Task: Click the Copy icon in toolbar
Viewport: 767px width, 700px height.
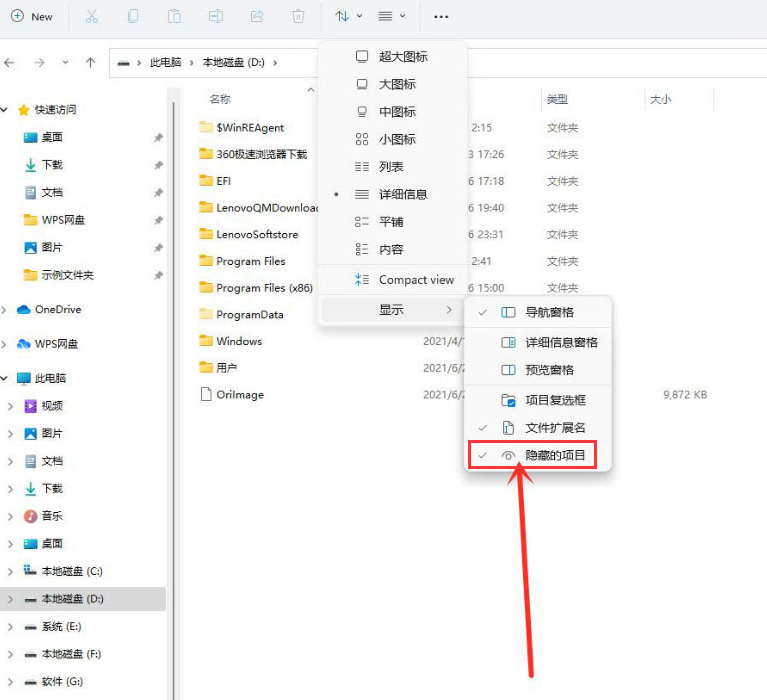Action: point(133,17)
